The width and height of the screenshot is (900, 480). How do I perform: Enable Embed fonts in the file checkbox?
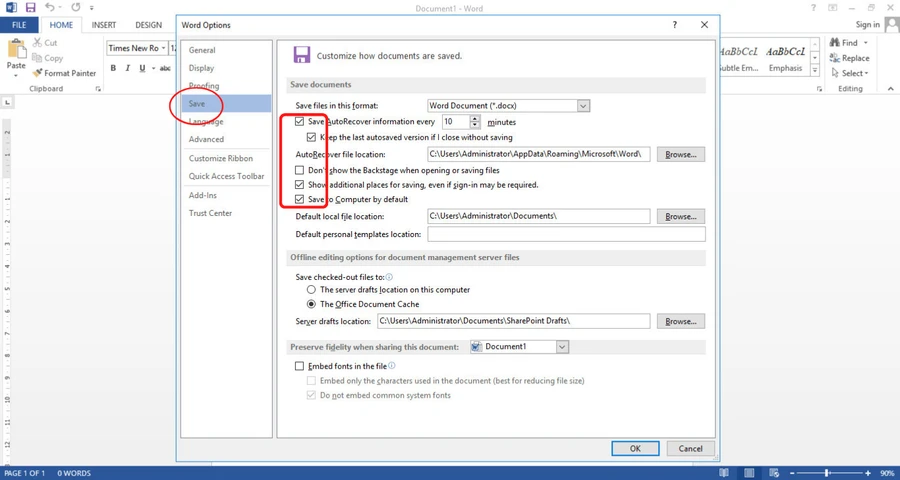(299, 366)
